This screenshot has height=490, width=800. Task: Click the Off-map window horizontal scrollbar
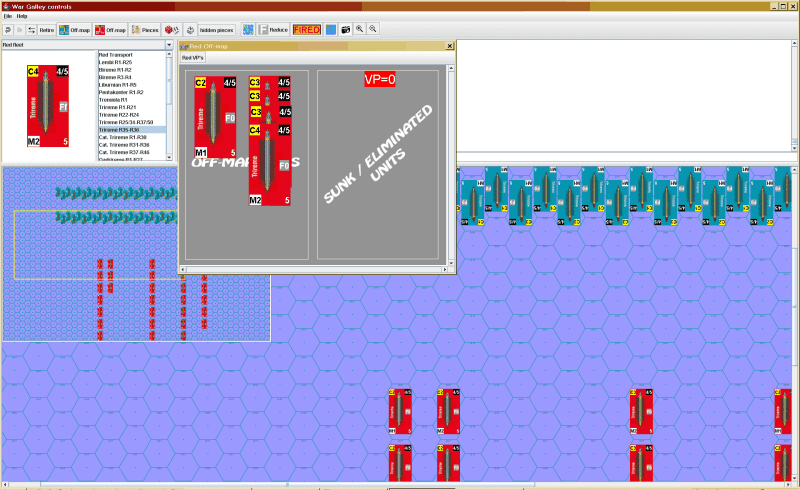tap(313, 269)
